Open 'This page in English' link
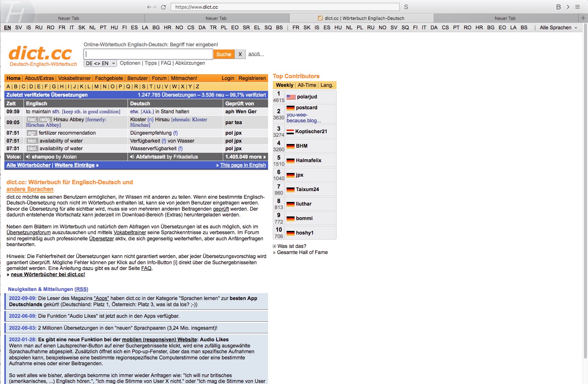This screenshot has height=384, width=588. click(x=243, y=165)
